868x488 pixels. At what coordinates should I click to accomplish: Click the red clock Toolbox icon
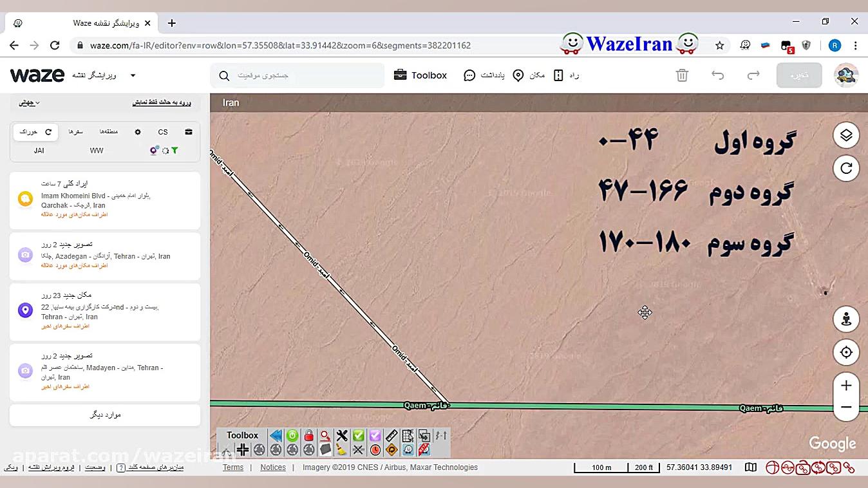375,450
